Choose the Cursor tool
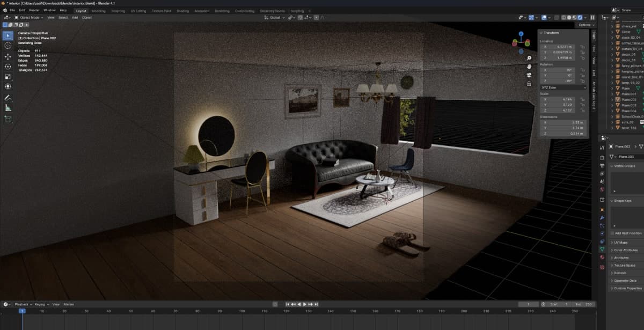644x330 pixels. [8, 46]
